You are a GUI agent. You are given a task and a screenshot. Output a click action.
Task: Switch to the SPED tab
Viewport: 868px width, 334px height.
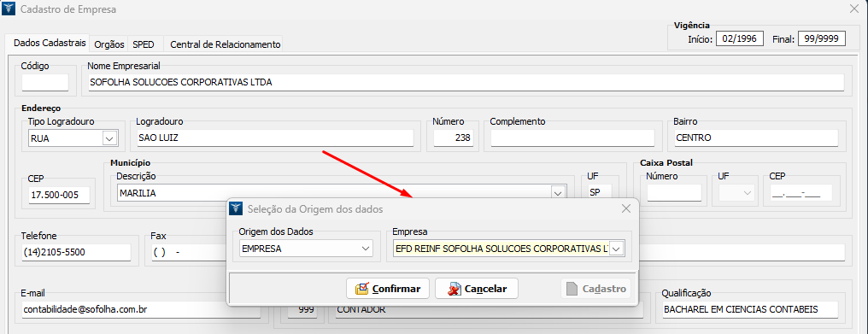tap(144, 44)
